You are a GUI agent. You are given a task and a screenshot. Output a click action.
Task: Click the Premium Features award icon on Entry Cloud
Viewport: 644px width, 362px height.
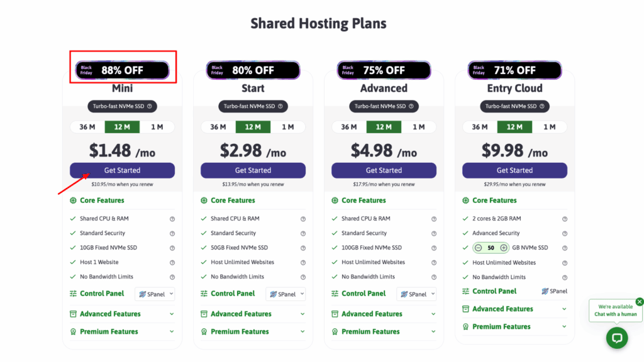click(x=465, y=326)
